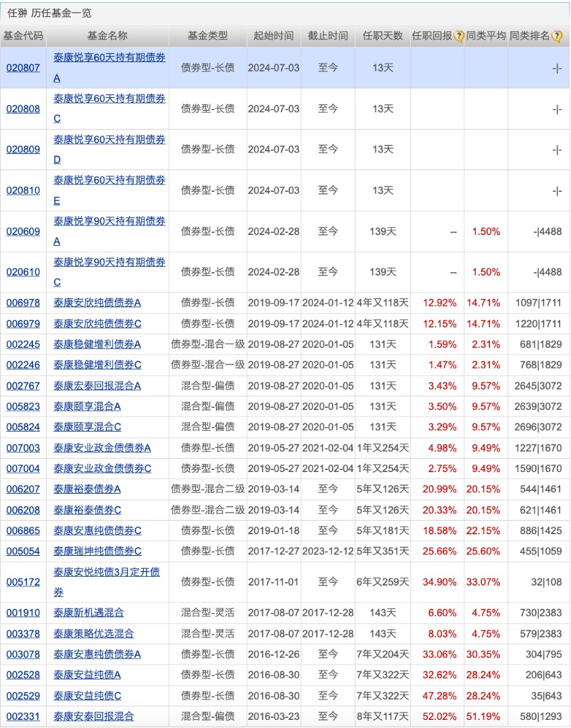Screen dimensions: 571x728
Task: View 泰康稳健增利债券A fund details
Action: (97, 344)
